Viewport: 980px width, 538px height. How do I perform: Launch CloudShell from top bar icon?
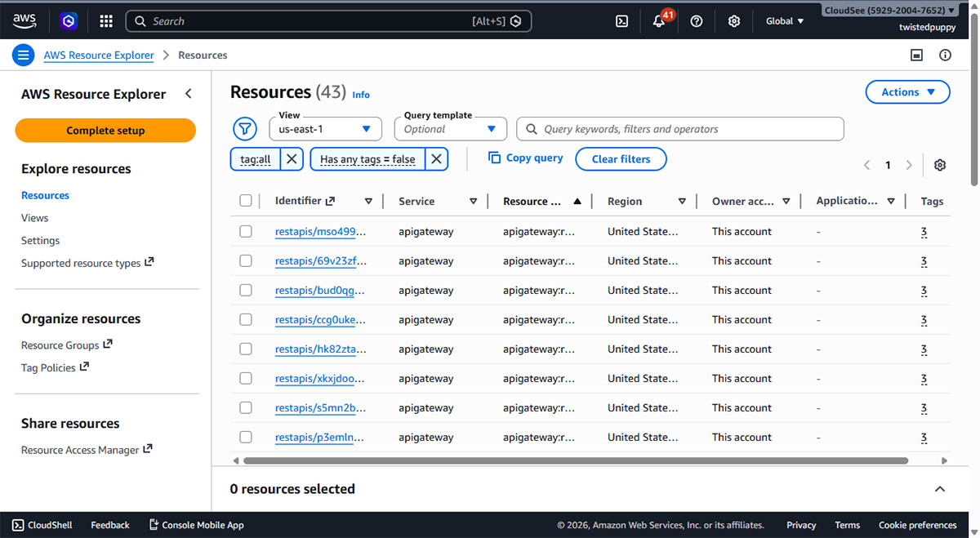[x=621, y=21]
